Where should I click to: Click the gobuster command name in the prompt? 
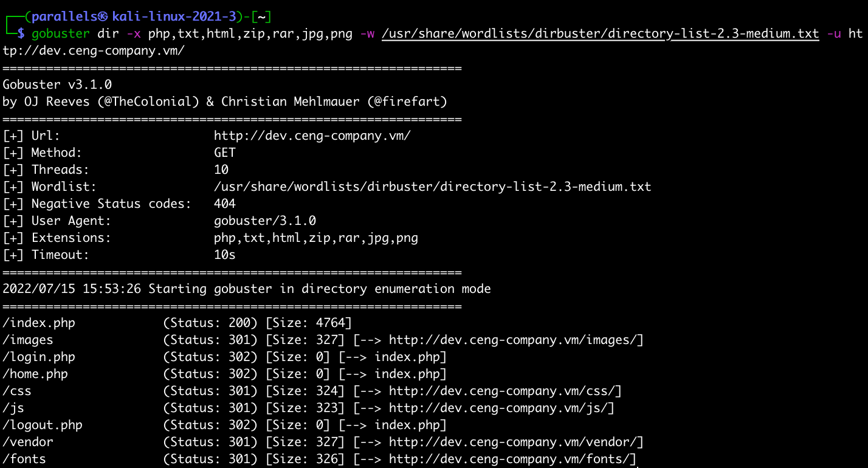(x=60, y=33)
